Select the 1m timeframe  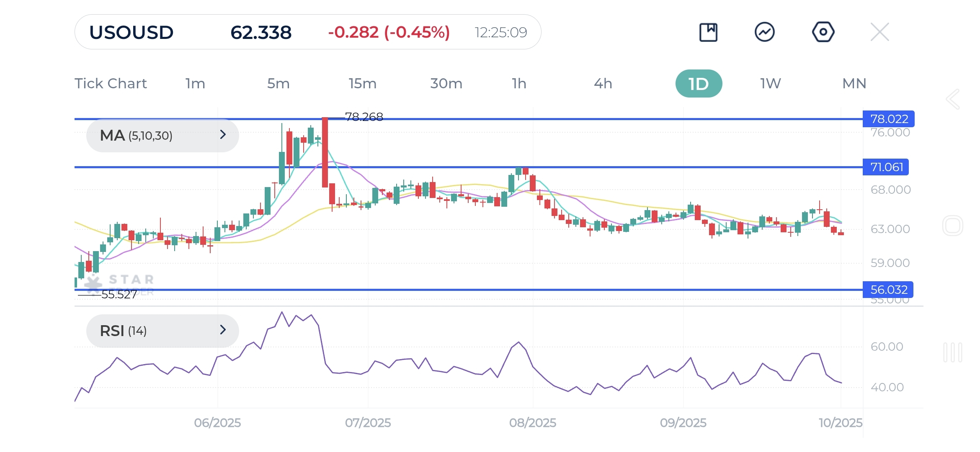coord(195,84)
